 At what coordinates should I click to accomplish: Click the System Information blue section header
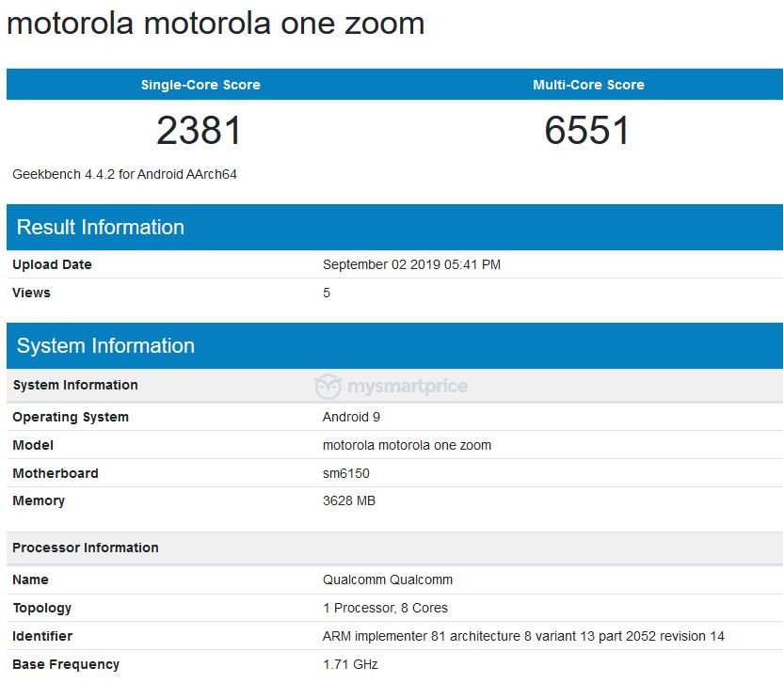coord(394,346)
